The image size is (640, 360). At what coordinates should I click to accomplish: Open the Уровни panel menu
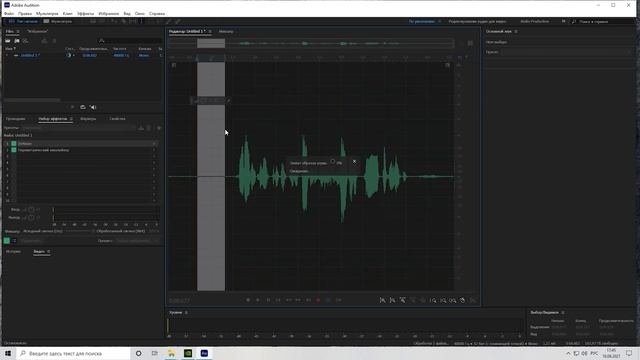click(x=186, y=312)
